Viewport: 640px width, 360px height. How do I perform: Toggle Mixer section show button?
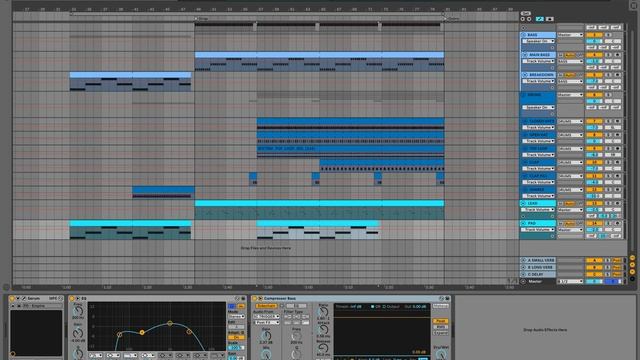click(632, 271)
